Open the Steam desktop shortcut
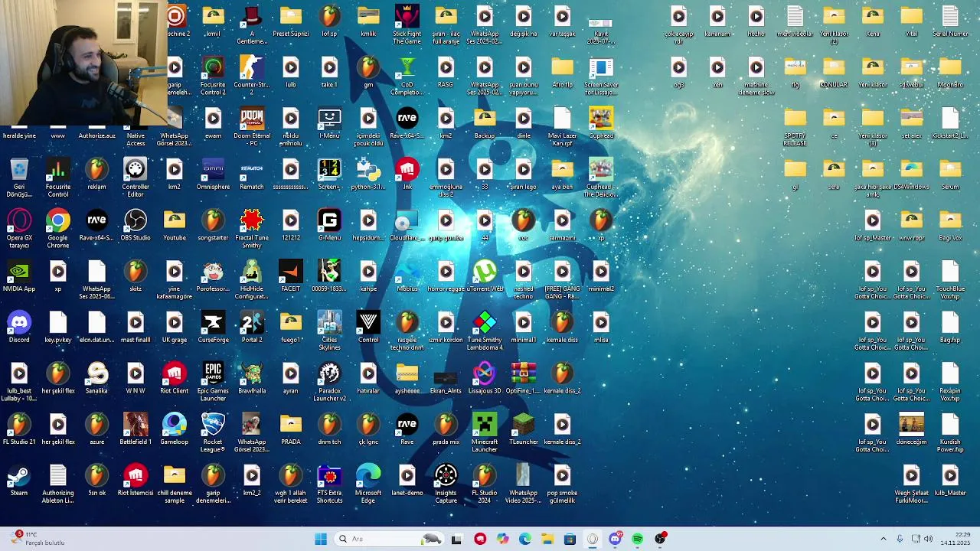Screen dimensions: 980x551 point(19,481)
